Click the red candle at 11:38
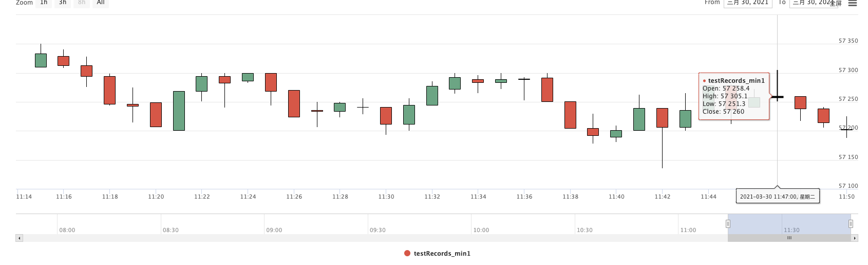The width and height of the screenshot is (868, 265). pos(570,115)
